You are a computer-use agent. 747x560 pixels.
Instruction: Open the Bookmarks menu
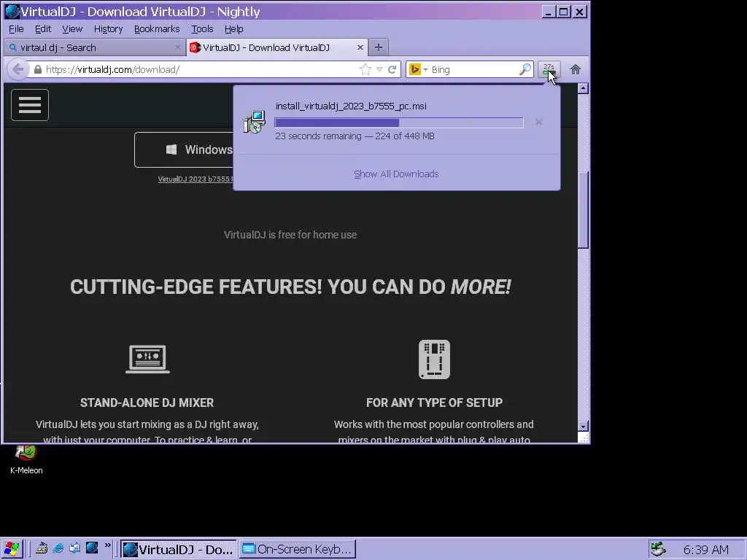pos(157,29)
